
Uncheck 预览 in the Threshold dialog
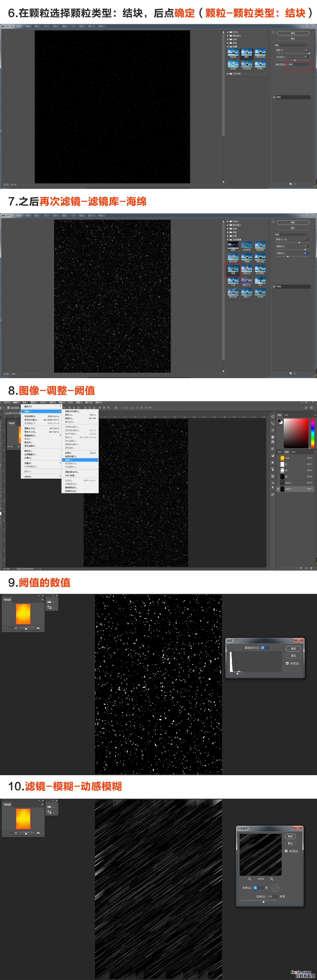click(x=287, y=663)
